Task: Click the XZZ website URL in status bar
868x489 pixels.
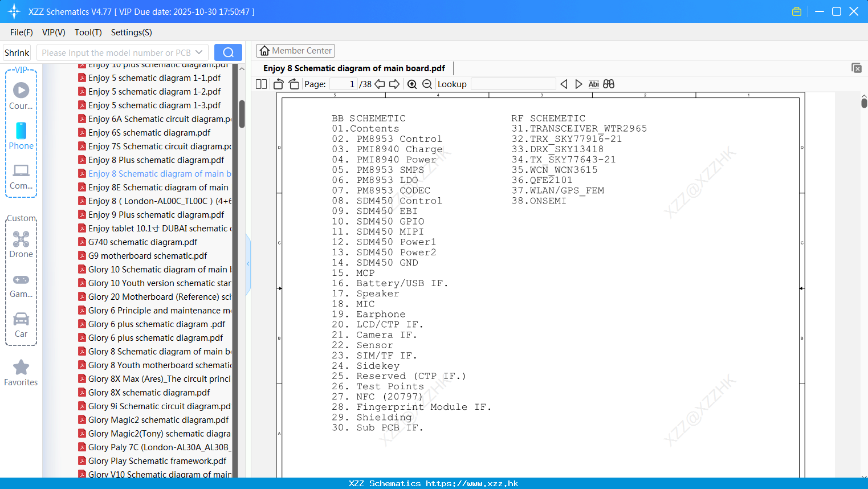Action: [472, 483]
